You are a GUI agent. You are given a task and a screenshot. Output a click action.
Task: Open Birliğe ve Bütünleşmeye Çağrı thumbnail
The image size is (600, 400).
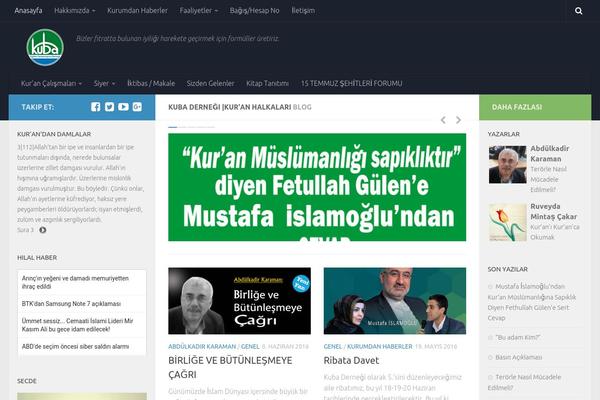point(240,301)
